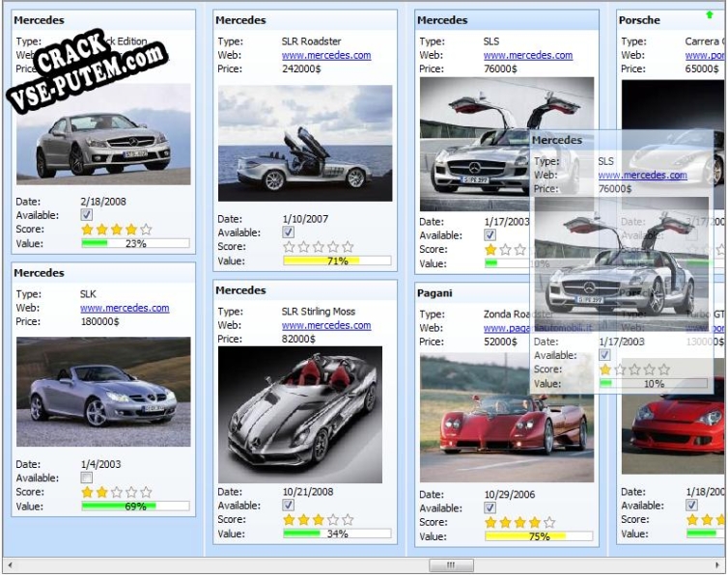Viewport: 728px width, 575px height.
Task: Open www.mercedes.com link on SLR Roadster card
Action: tap(326, 55)
